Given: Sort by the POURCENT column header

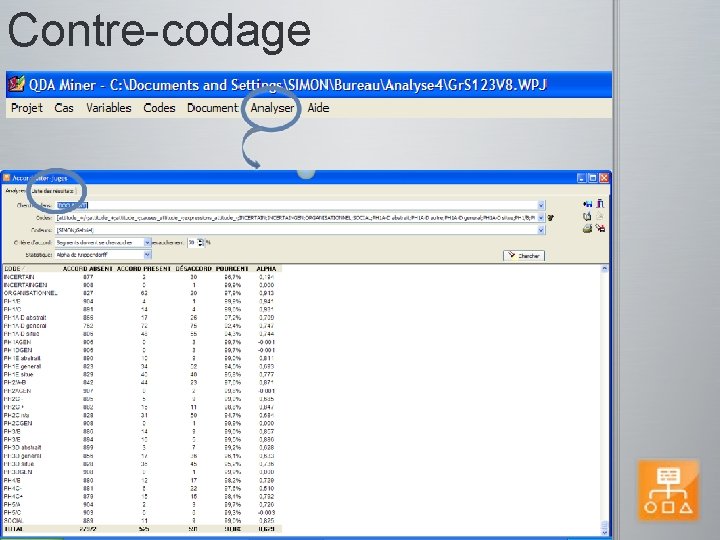Looking at the screenshot, I should coord(232,269).
